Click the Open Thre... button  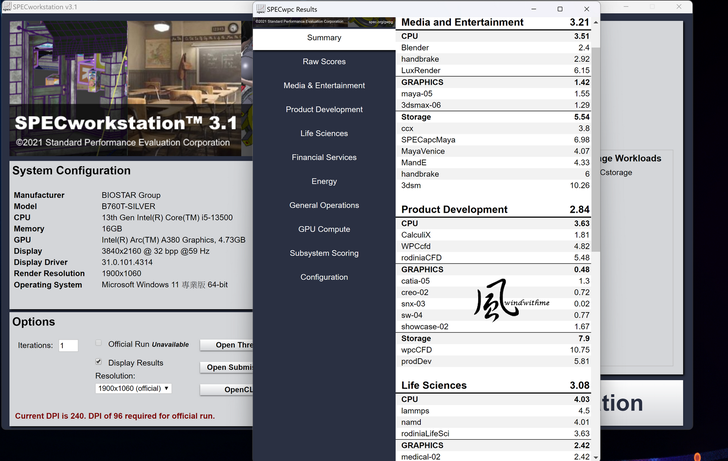coord(227,345)
